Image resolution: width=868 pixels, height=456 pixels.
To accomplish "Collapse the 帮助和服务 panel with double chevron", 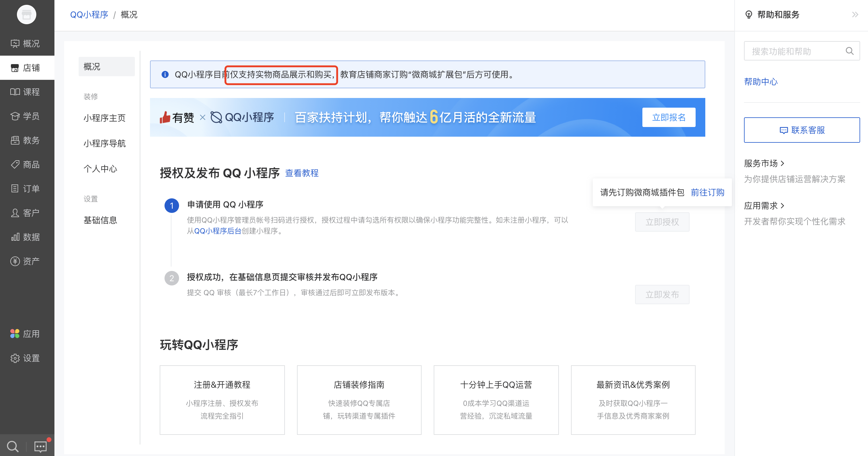I will pyautogui.click(x=855, y=15).
